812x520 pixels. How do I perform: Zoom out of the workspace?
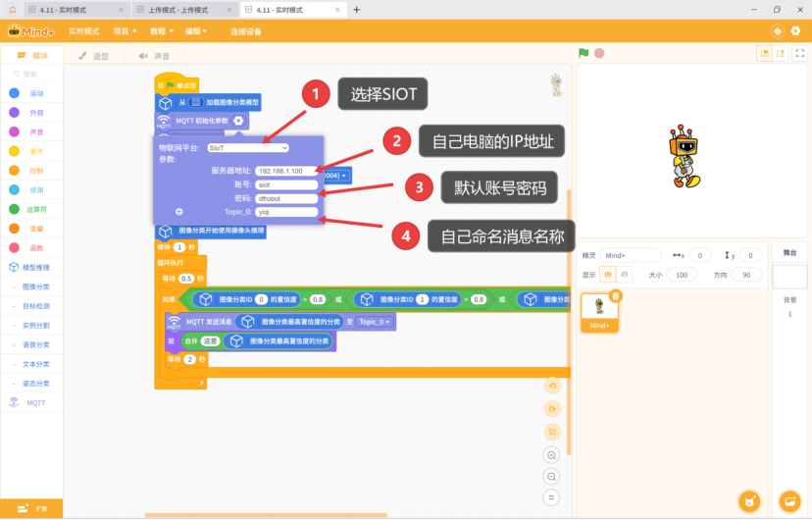pos(552,477)
